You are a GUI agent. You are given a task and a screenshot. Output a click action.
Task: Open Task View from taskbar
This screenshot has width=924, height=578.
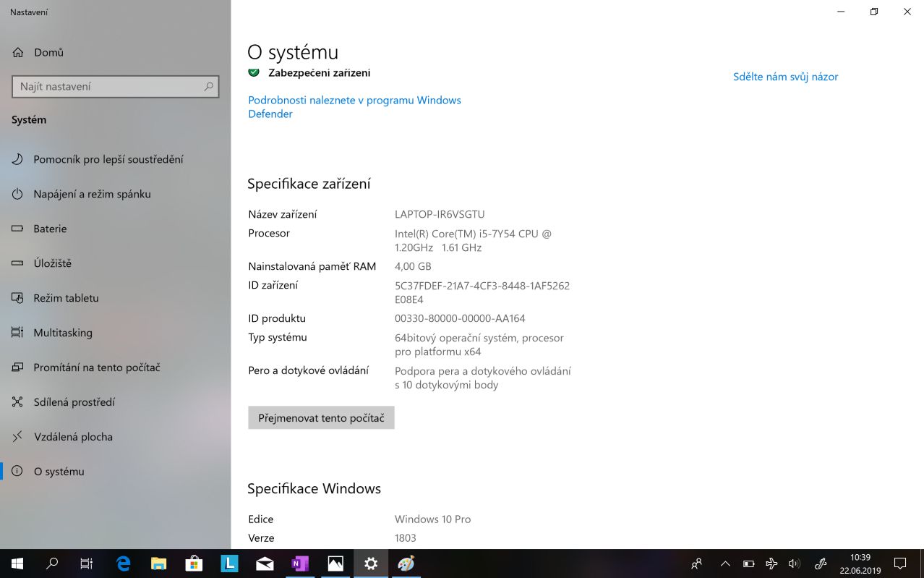[87, 564]
